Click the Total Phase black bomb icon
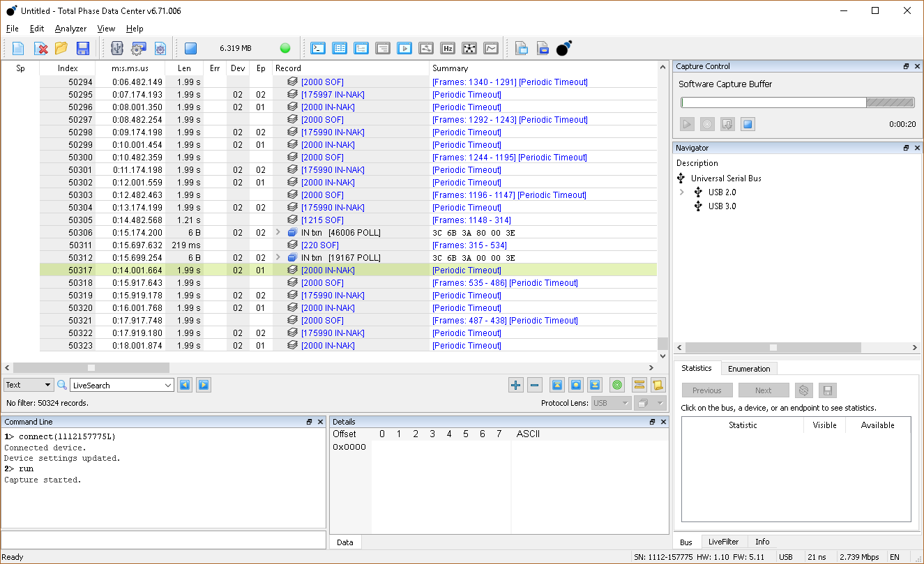The height and width of the screenshot is (564, 924). (564, 47)
